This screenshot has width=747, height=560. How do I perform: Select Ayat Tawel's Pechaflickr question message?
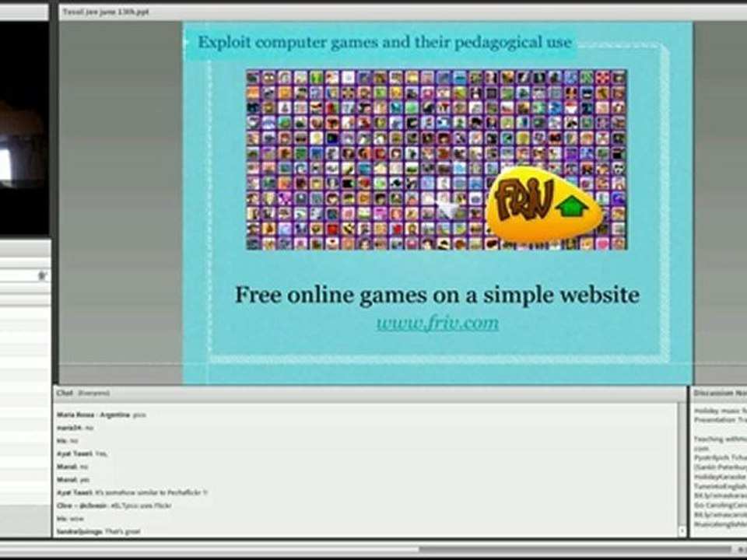132,493
